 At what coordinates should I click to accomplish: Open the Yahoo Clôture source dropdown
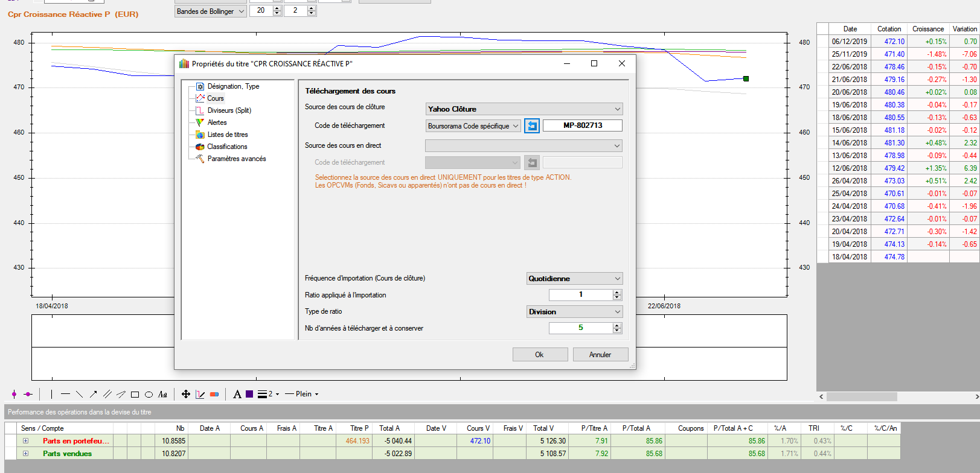524,109
